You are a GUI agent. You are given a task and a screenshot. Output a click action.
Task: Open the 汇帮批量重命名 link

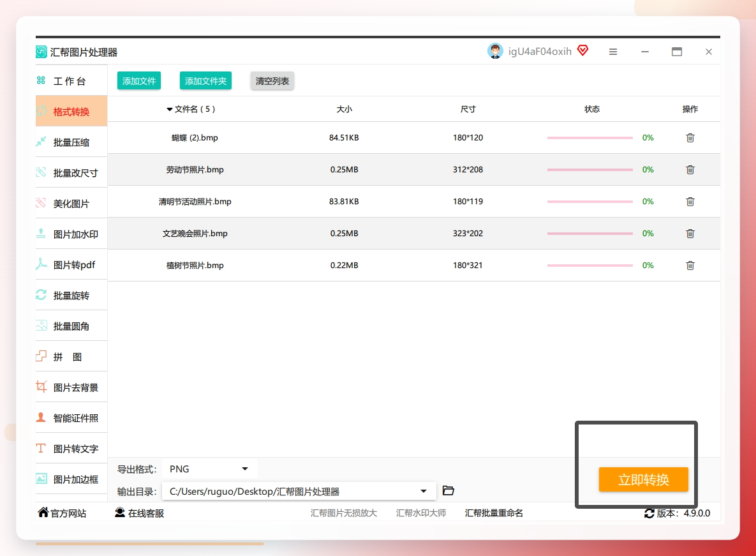494,513
